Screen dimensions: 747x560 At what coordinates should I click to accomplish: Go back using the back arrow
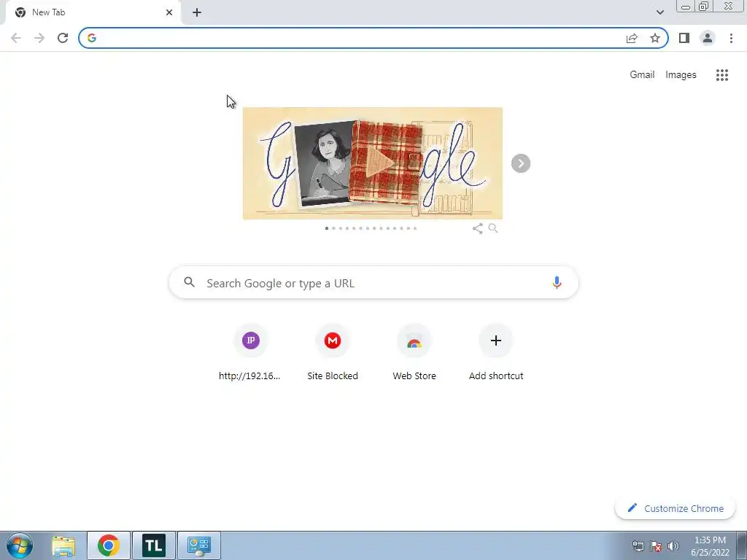[x=16, y=38]
